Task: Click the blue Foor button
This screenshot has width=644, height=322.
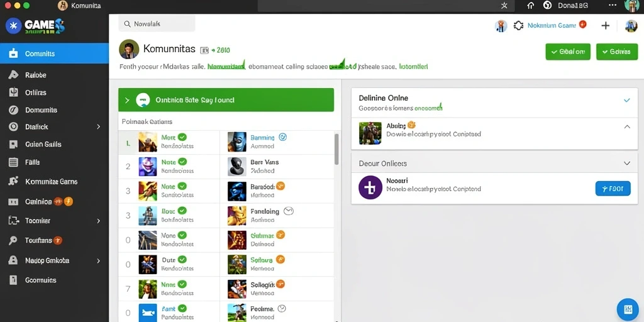Action: [613, 189]
